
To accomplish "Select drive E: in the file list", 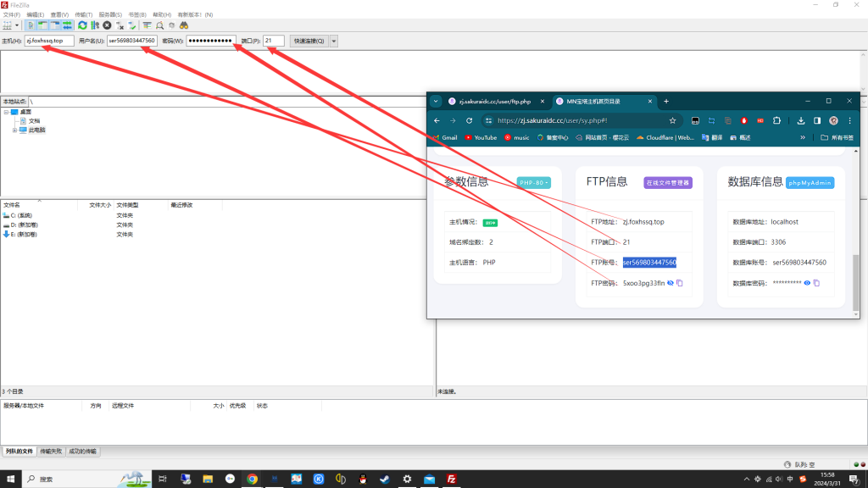I will pos(25,234).
